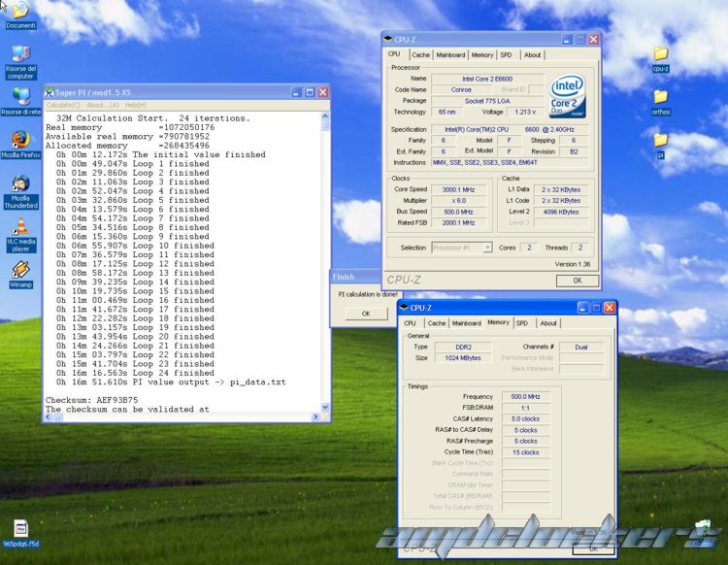Open the VLC media player icon
The height and width of the screenshot is (565, 728).
click(19, 227)
